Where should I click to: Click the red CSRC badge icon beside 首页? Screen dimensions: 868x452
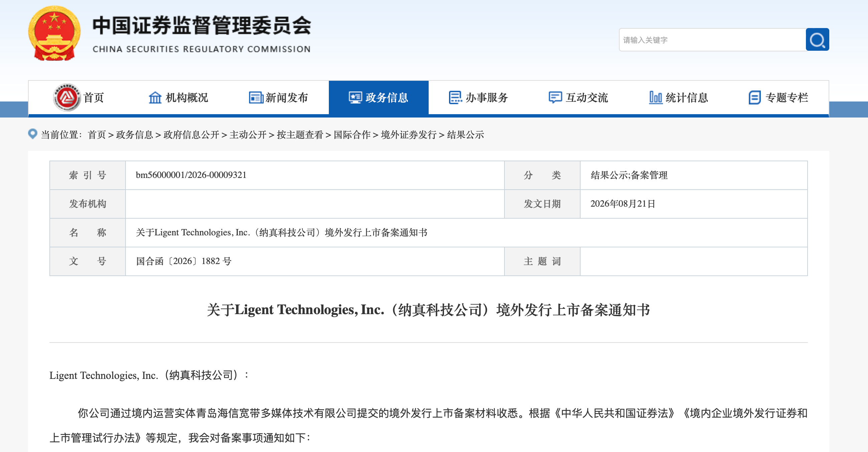pos(67,97)
